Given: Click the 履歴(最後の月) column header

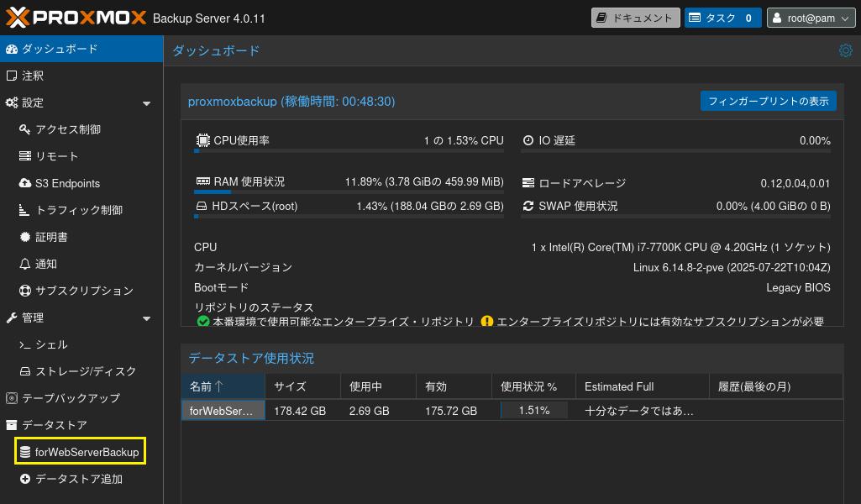Looking at the screenshot, I should tap(776, 386).
